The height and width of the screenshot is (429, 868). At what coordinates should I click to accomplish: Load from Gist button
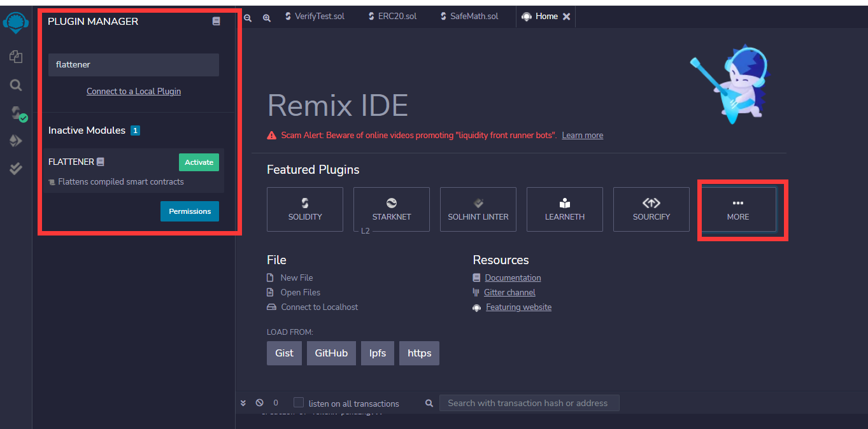click(284, 353)
